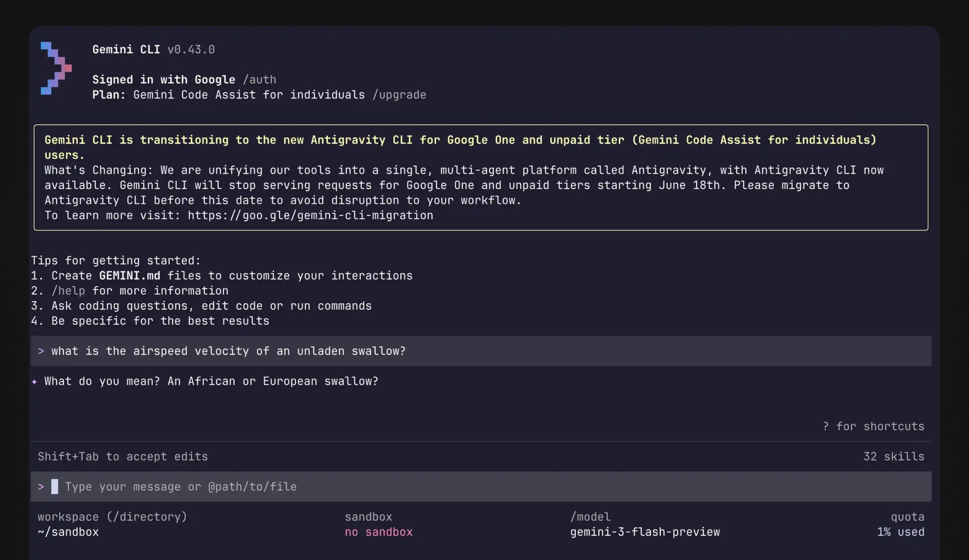Screen dimensions: 969x560
Task: Click the /auth command text
Action: tap(259, 79)
